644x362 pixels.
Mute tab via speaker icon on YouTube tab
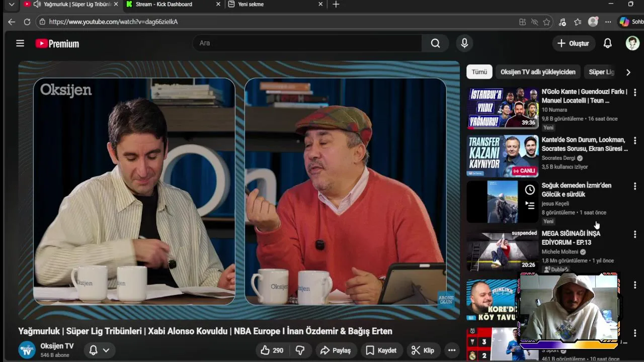pyautogui.click(x=37, y=4)
